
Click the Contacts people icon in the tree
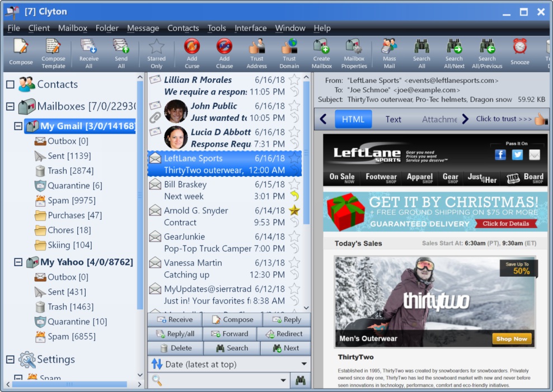tap(27, 84)
